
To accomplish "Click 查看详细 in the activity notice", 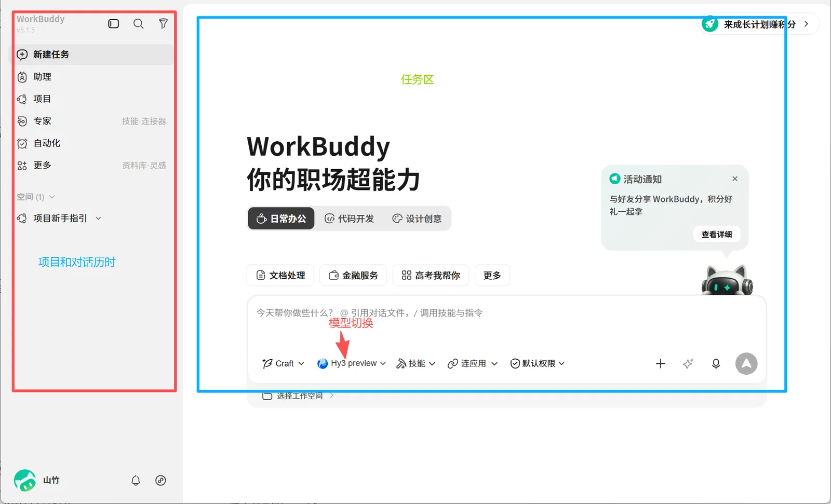I will coord(717,234).
